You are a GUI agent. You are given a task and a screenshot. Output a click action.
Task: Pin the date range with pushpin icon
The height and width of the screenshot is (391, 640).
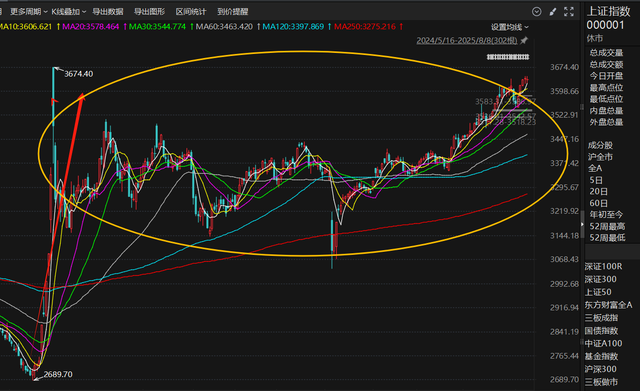point(524,40)
